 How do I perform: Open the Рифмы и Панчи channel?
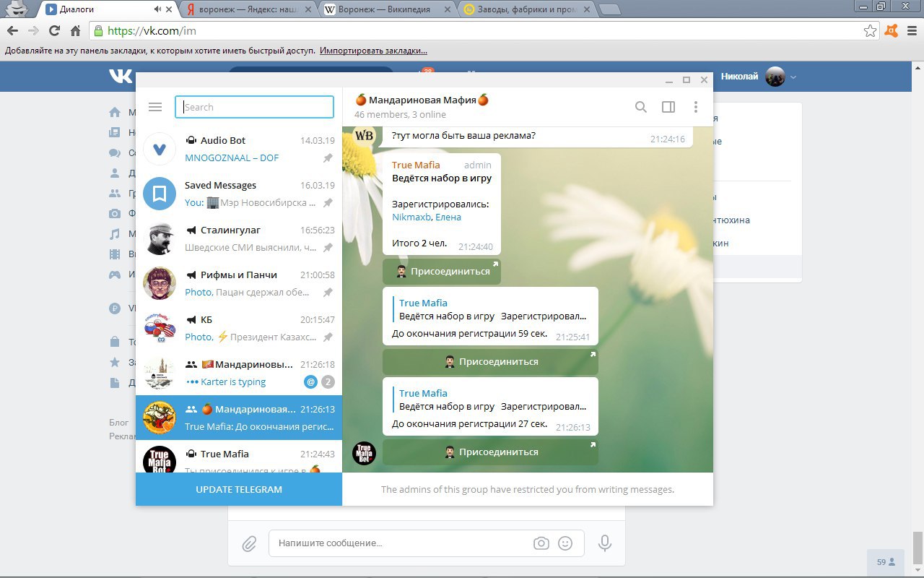pos(239,283)
